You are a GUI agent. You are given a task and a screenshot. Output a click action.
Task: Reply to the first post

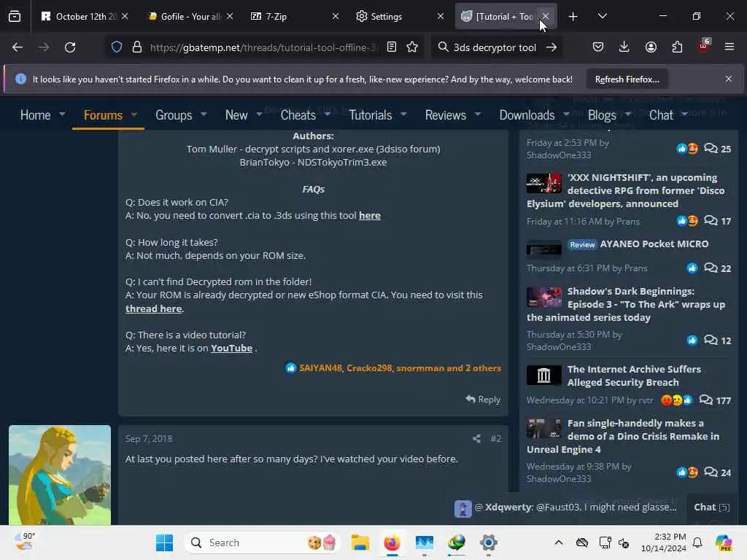point(483,399)
